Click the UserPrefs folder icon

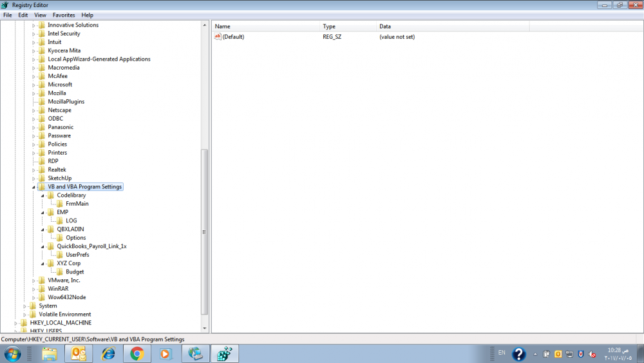tap(60, 255)
